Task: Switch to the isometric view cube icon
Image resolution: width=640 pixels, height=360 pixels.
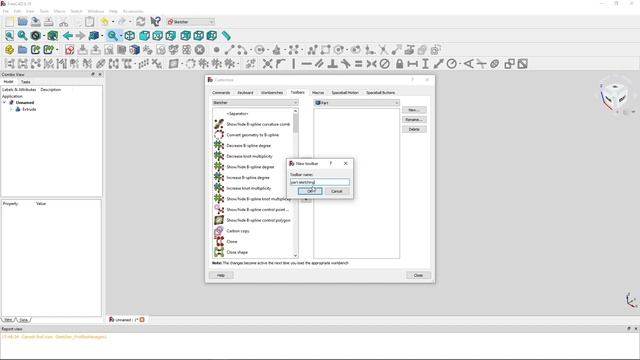Action: pos(130,36)
